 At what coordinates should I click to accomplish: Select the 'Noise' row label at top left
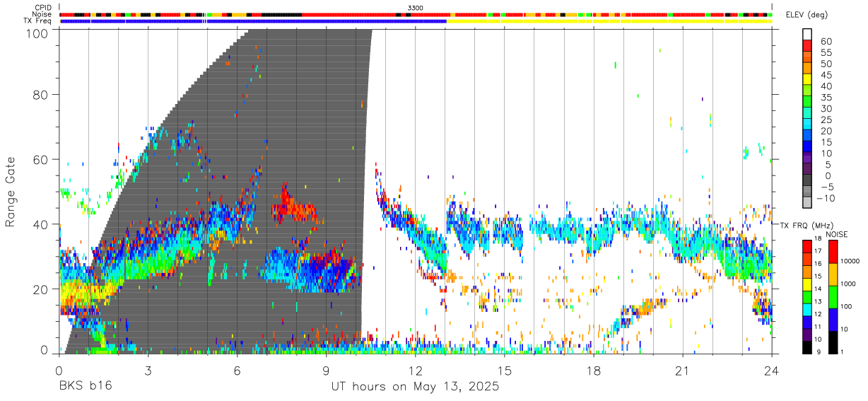[43, 14]
